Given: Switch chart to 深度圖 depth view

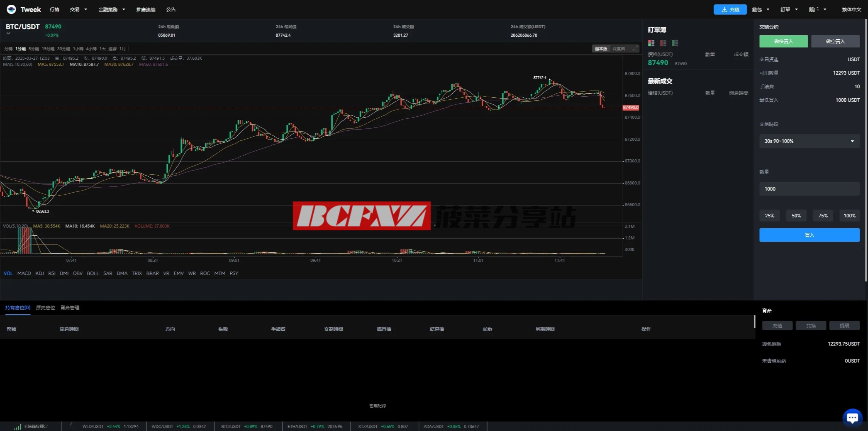Looking at the screenshot, I should tap(618, 49).
